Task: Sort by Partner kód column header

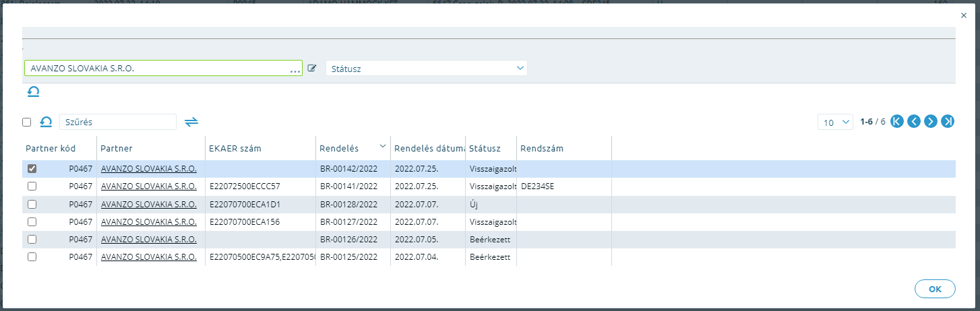Action: [51, 148]
